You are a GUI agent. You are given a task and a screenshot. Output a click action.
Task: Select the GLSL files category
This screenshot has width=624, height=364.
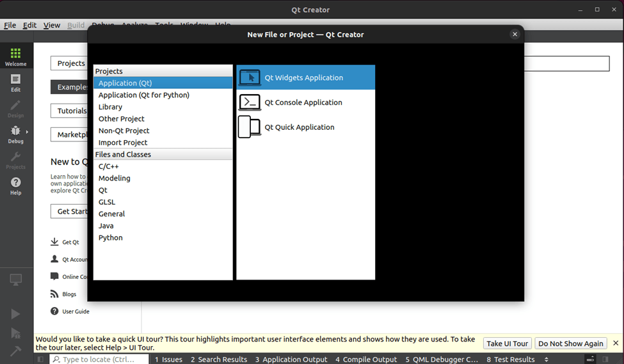click(163, 202)
